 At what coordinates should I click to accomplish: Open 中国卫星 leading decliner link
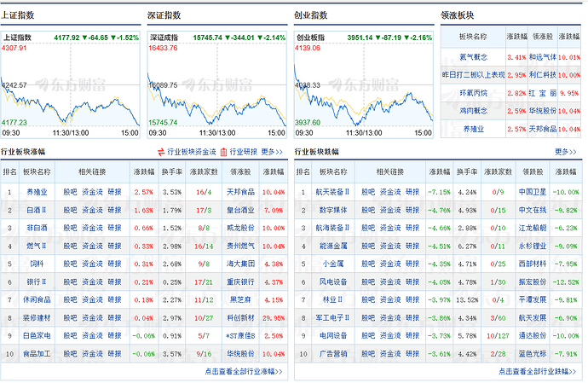click(x=533, y=192)
